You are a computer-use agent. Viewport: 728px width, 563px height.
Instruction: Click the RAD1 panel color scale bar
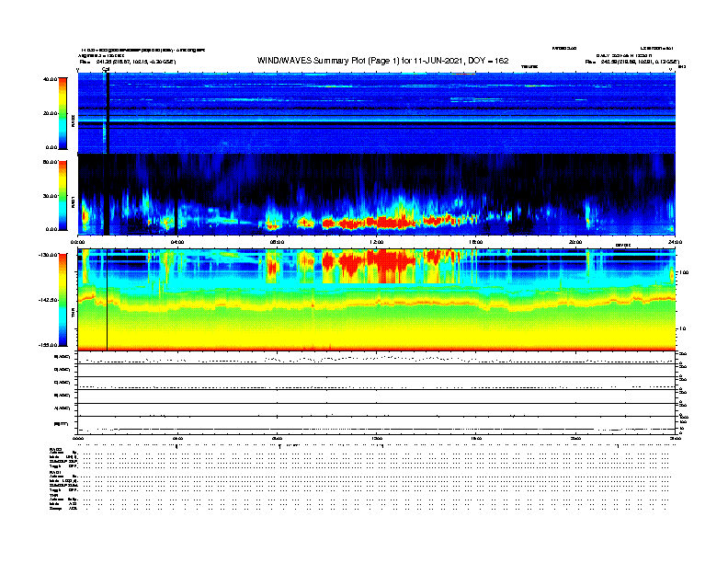[x=63, y=196]
